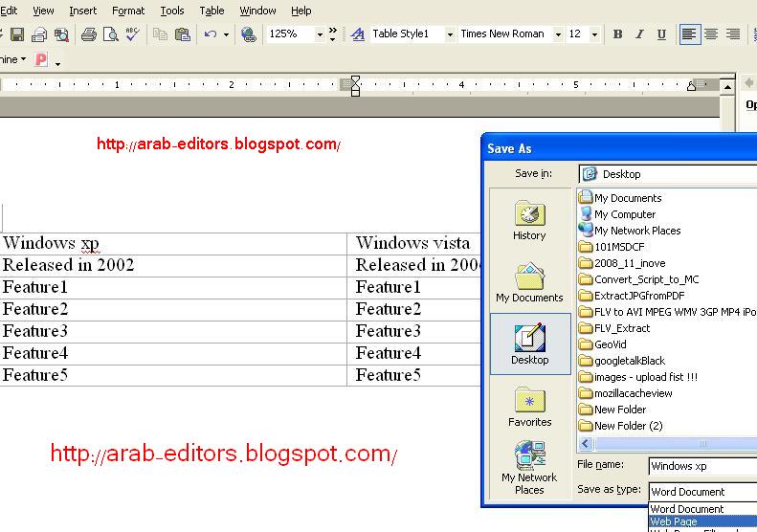Open the Table Style1 style dropdown
Viewport: 757px width, 532px height.
tap(450, 34)
